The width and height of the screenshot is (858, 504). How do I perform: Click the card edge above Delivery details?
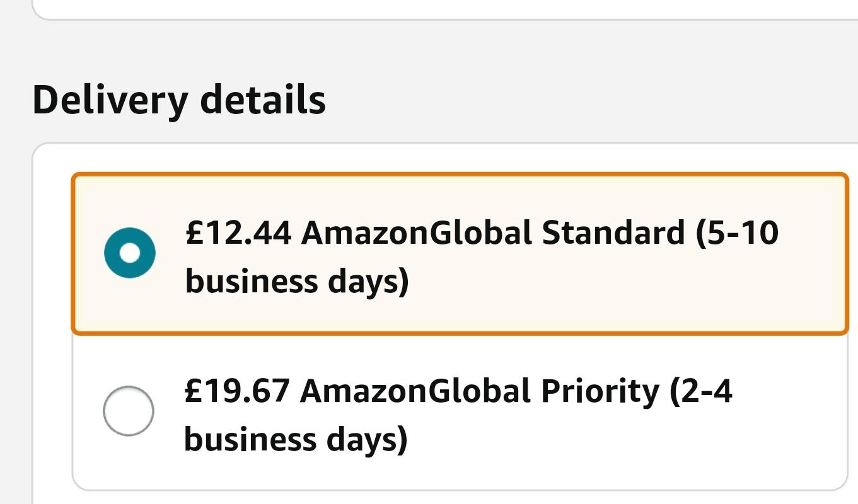(441, 19)
